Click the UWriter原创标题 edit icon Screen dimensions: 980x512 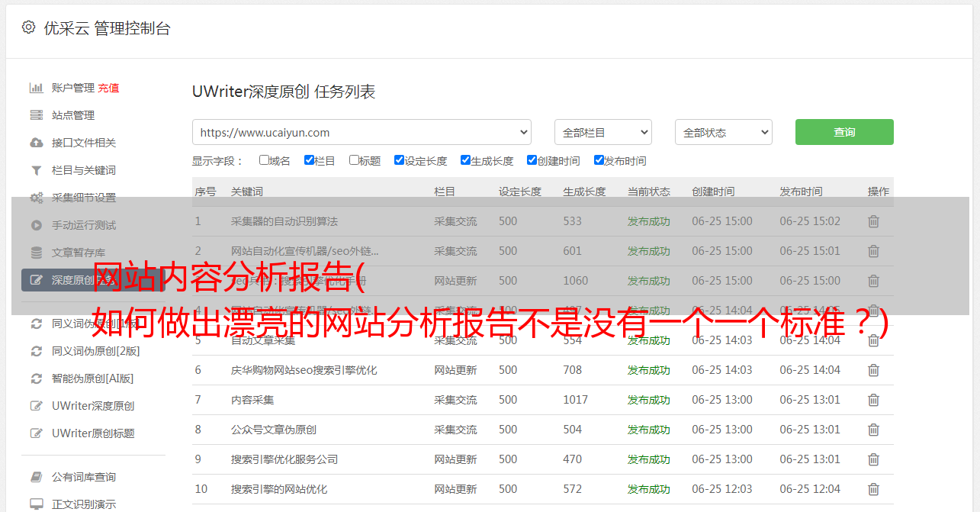36,433
